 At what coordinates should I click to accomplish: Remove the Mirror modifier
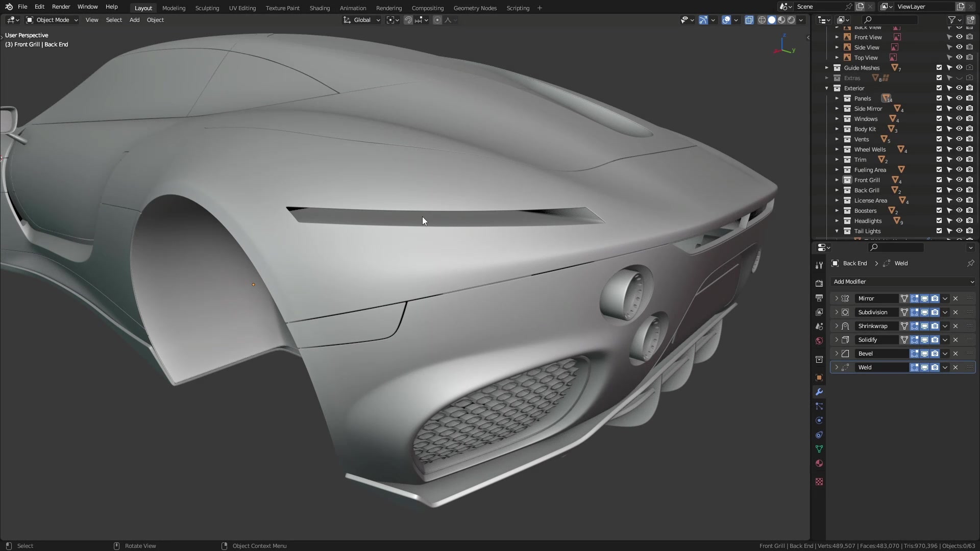[955, 298]
